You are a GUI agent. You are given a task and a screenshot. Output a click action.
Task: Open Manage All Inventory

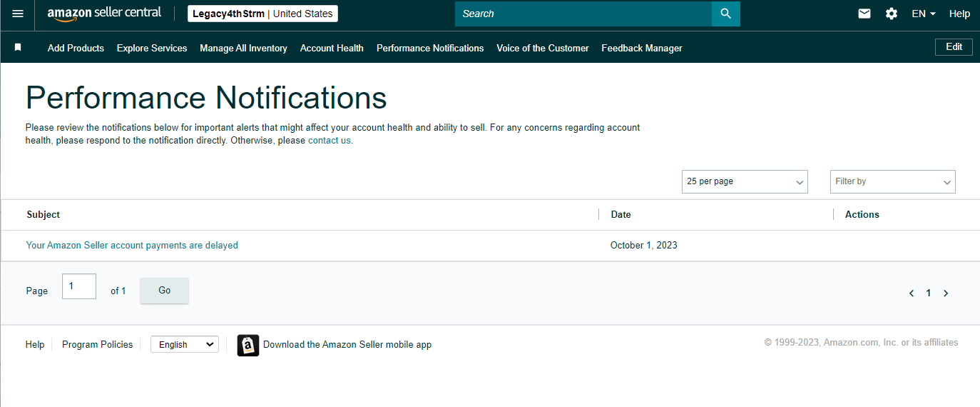point(244,48)
